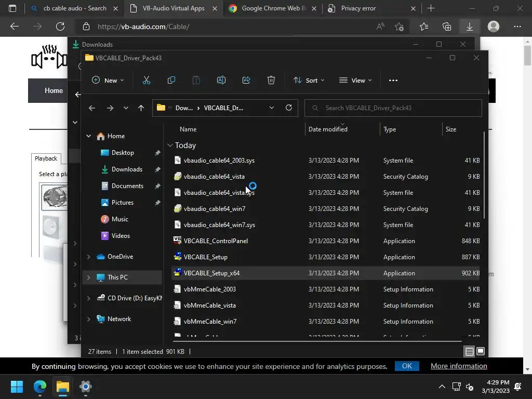Image resolution: width=532 pixels, height=399 pixels.
Task: Open Edge profile avatar icon
Action: pyautogui.click(x=494, y=26)
